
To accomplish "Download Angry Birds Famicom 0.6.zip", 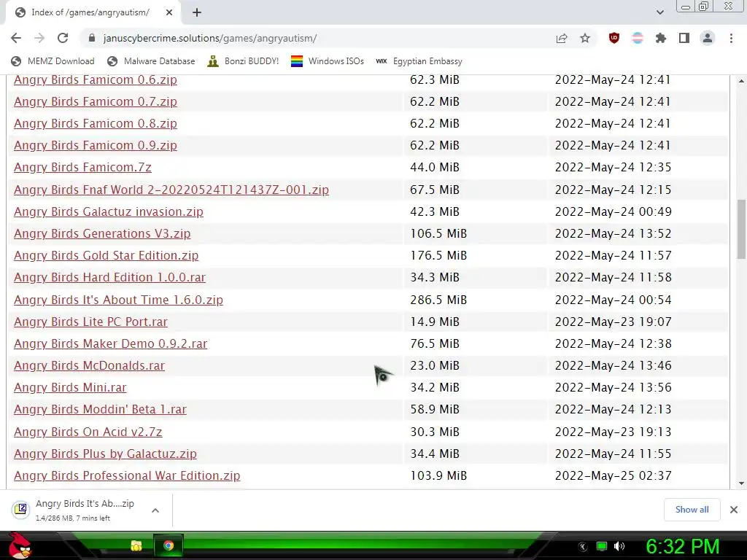I will tap(96, 79).
